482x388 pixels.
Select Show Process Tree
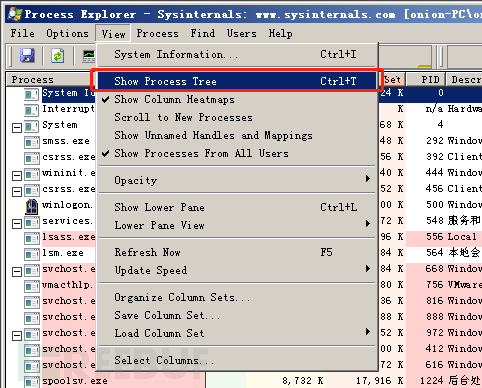pyautogui.click(x=237, y=81)
